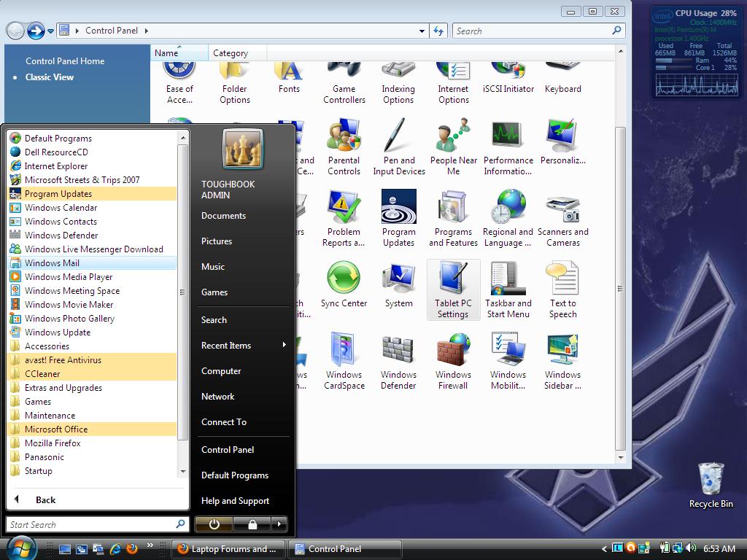Image resolution: width=747 pixels, height=560 pixels.
Task: Switch to Laptop Forums taskbar window
Action: tap(228, 548)
